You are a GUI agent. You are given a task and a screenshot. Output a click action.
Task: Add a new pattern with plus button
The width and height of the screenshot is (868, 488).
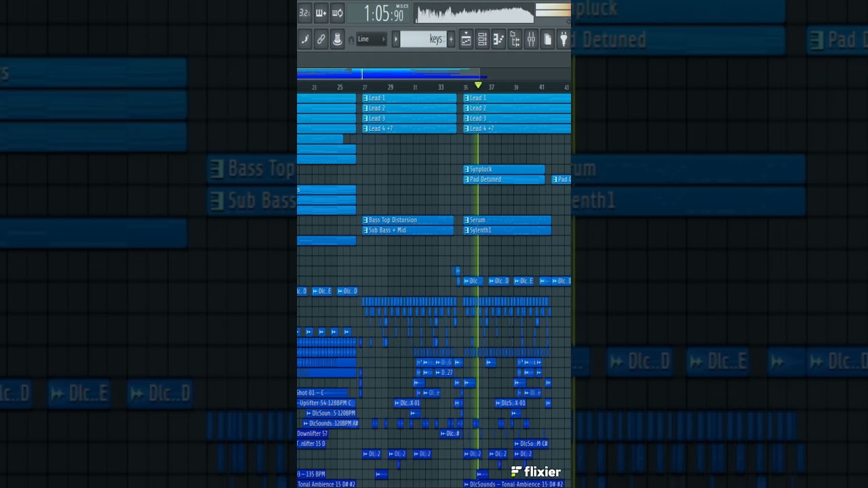click(451, 39)
